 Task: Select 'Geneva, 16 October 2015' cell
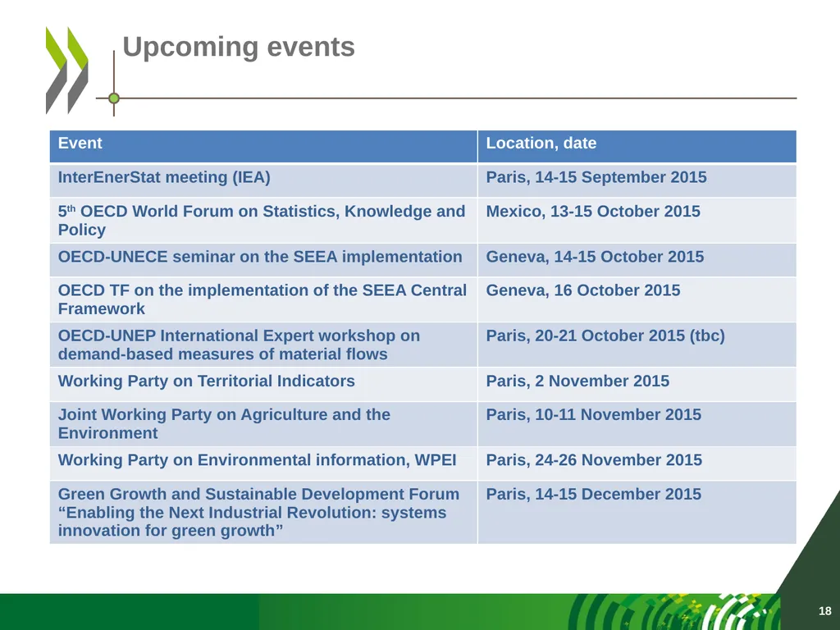pos(637,299)
